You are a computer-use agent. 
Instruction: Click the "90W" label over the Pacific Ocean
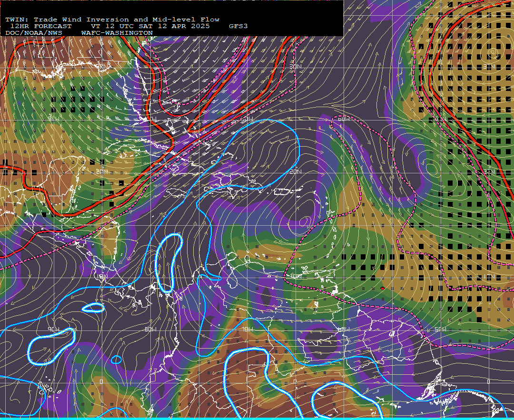click(x=53, y=329)
